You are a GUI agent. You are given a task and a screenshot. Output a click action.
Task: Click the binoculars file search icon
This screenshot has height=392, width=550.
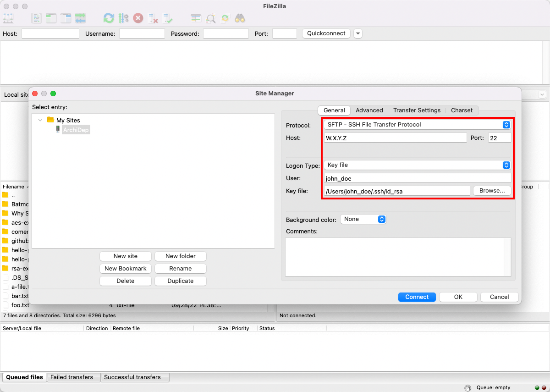(240, 18)
